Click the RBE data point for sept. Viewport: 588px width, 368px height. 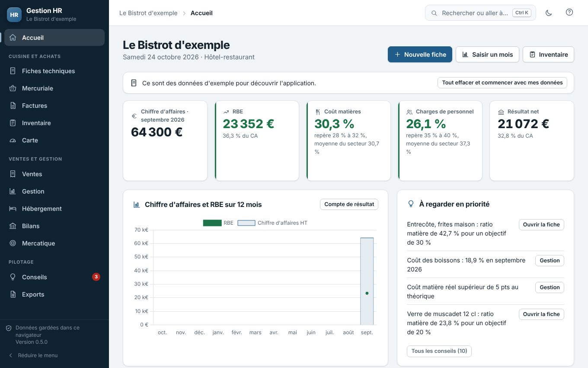point(367,293)
